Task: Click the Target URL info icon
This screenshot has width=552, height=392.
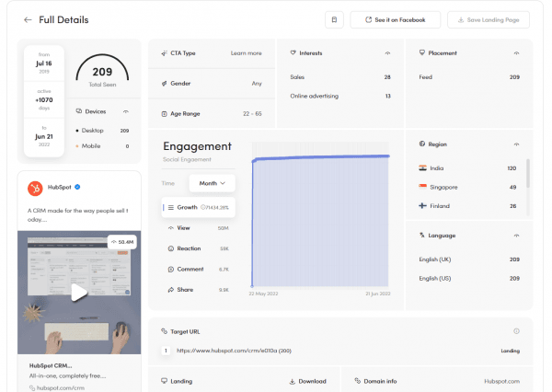Action: (516, 331)
